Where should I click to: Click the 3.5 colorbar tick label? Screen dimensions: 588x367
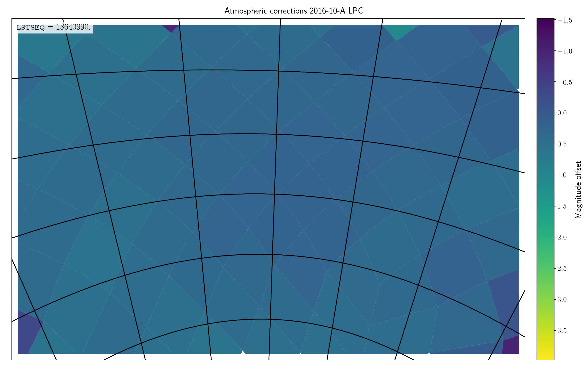[x=562, y=331]
